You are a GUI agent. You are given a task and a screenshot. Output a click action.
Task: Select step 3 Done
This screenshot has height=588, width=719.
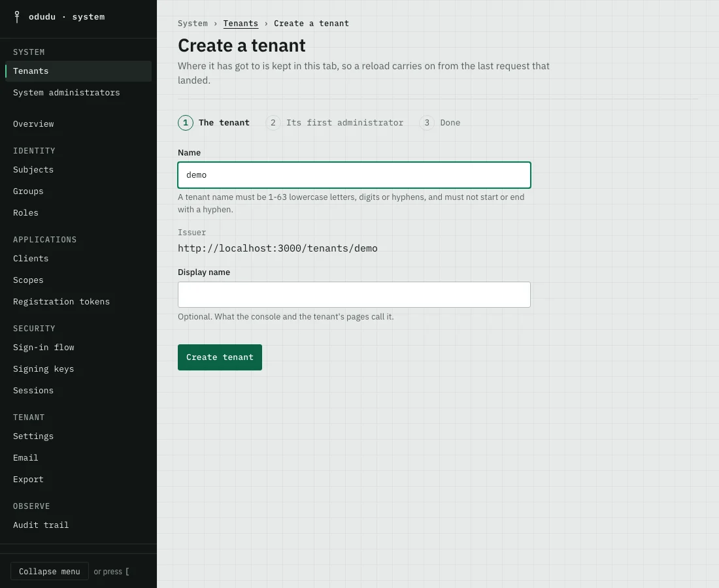click(x=440, y=123)
